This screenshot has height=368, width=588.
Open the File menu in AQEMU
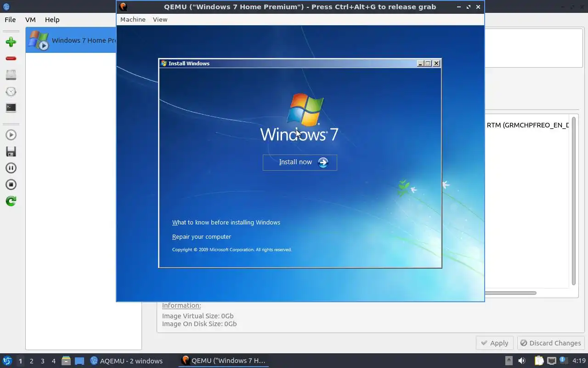point(10,20)
